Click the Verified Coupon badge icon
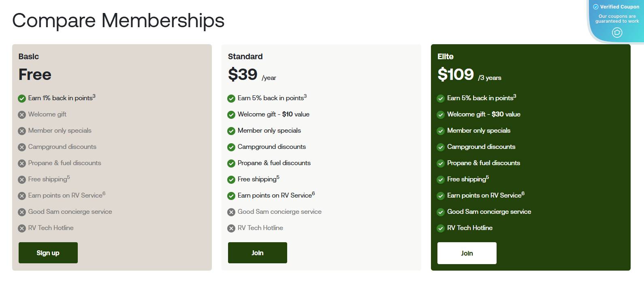Image resolution: width=644 pixels, height=284 pixels. tap(596, 7)
